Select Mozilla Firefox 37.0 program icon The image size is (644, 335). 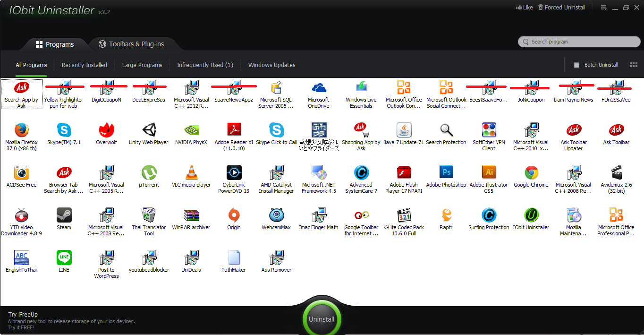tap(21, 130)
